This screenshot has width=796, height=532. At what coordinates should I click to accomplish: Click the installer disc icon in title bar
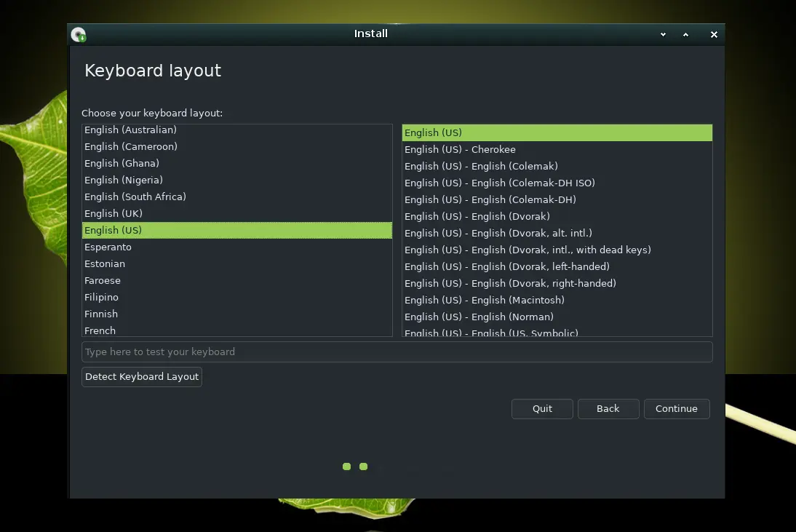[x=79, y=34]
